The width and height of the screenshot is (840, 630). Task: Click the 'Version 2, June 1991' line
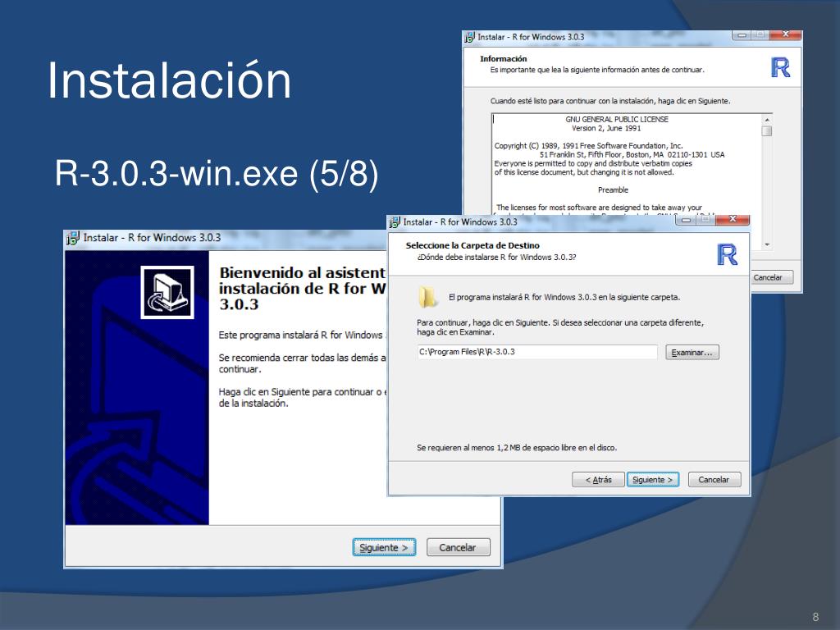tap(606, 128)
